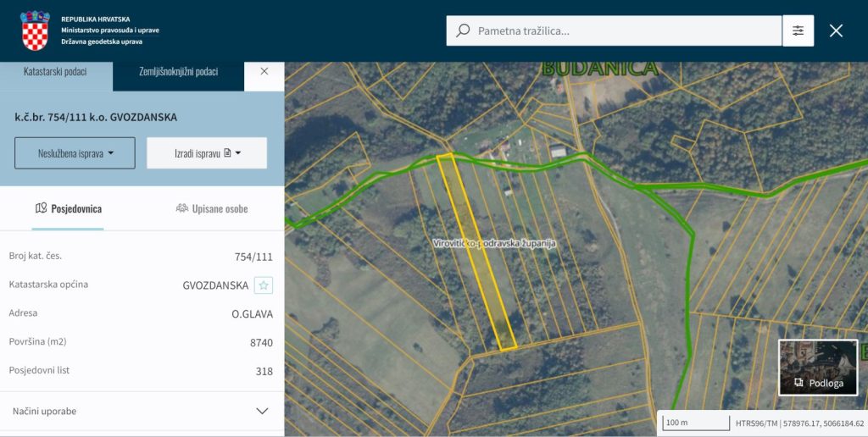The image size is (868, 437).
Task: Select the Upisane osobe tab
Action: pos(213,208)
